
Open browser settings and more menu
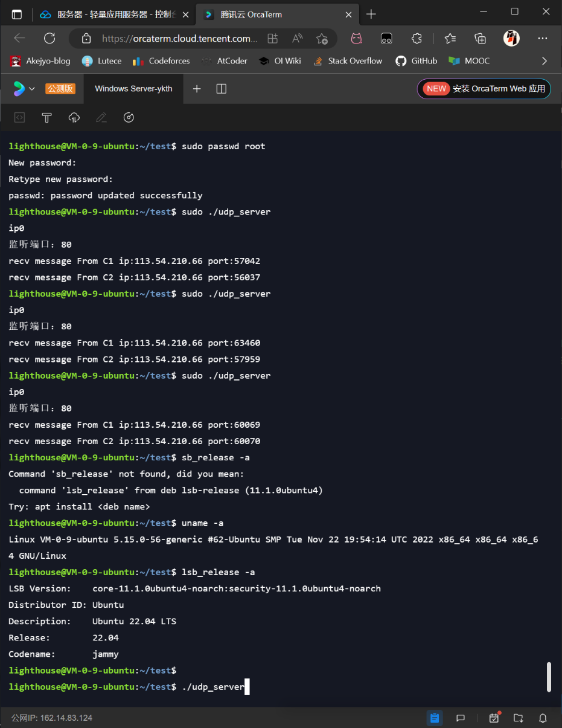pyautogui.click(x=543, y=38)
